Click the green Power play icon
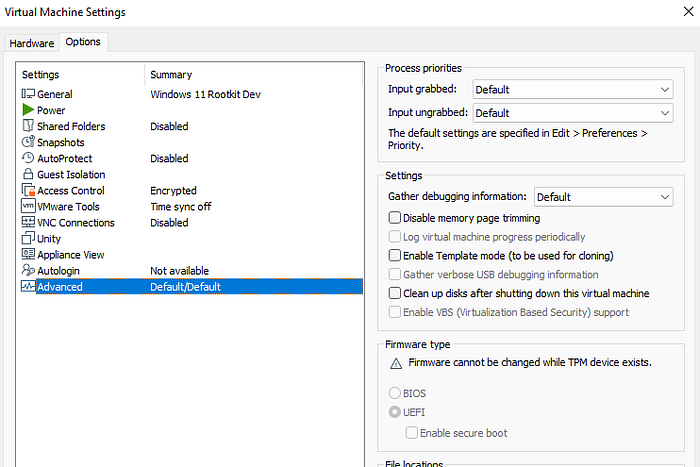The width and height of the screenshot is (700, 467). pos(28,110)
